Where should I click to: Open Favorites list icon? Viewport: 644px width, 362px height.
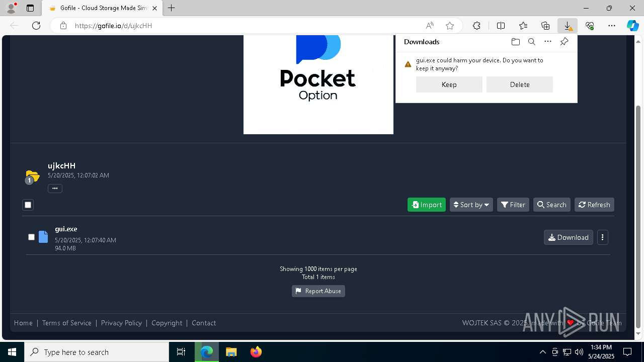523,26
